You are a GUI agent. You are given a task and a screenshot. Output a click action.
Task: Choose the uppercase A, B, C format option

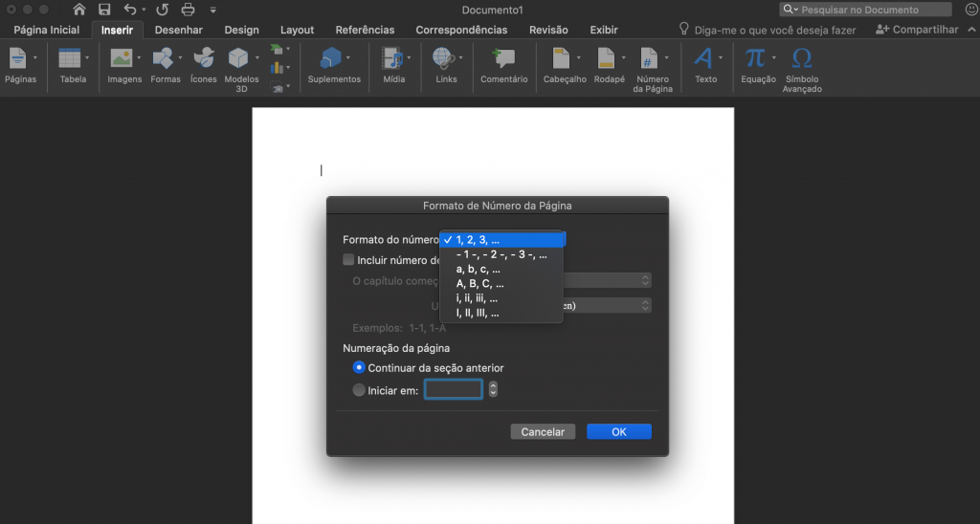[501, 284]
